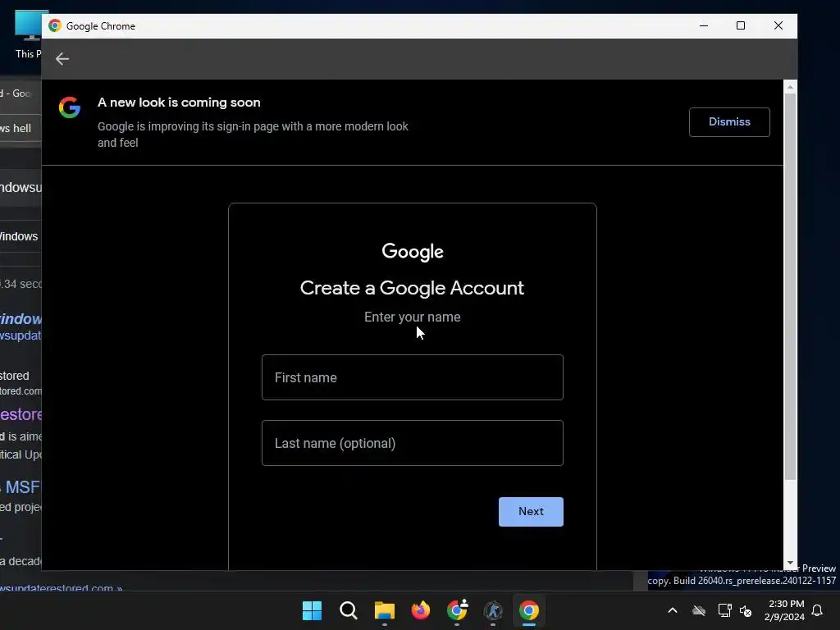
Task: Open notifications bell icon
Action: coord(817,610)
